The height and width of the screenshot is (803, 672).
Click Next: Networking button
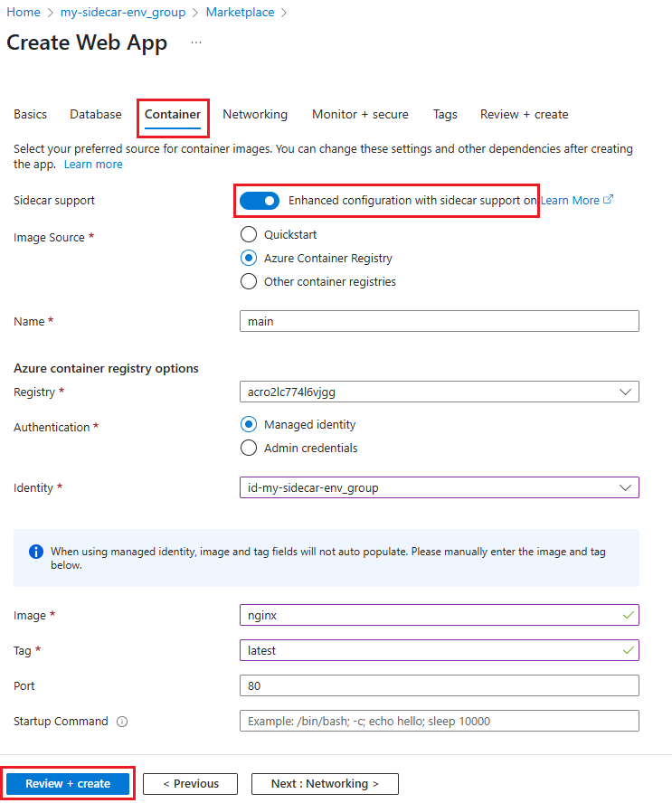tap(324, 783)
